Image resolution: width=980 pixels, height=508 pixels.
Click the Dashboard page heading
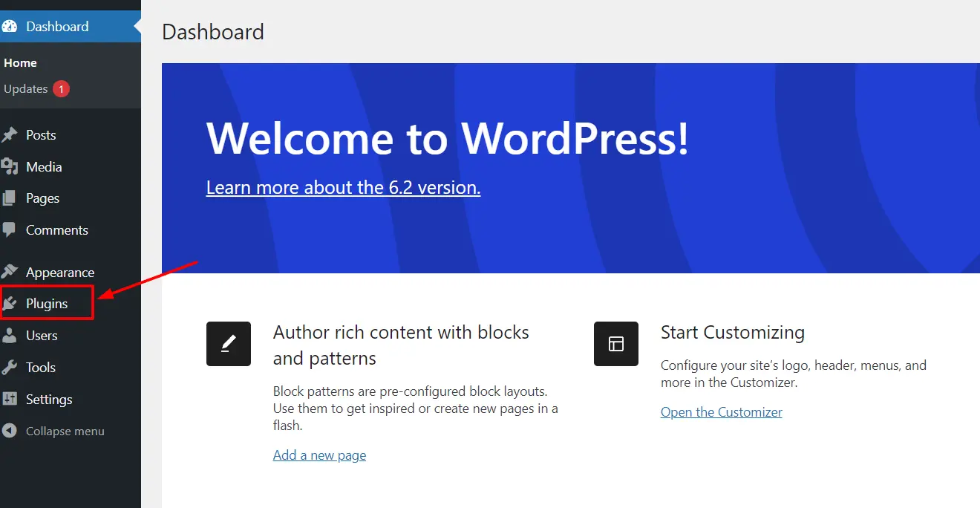pyautogui.click(x=213, y=32)
